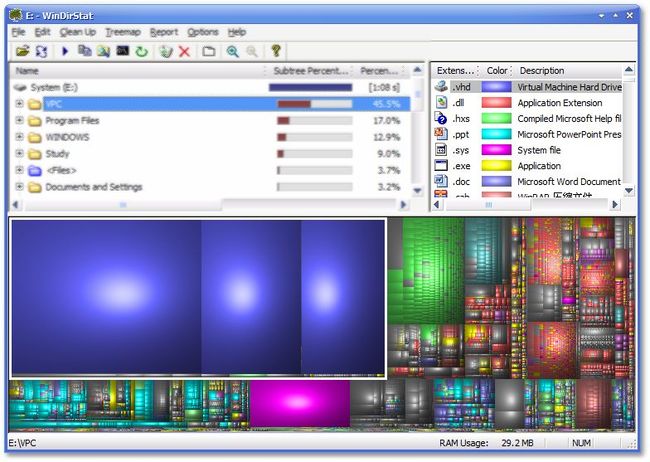Click the .dll red color swatch
The width and height of the screenshot is (650, 462).
(x=496, y=102)
